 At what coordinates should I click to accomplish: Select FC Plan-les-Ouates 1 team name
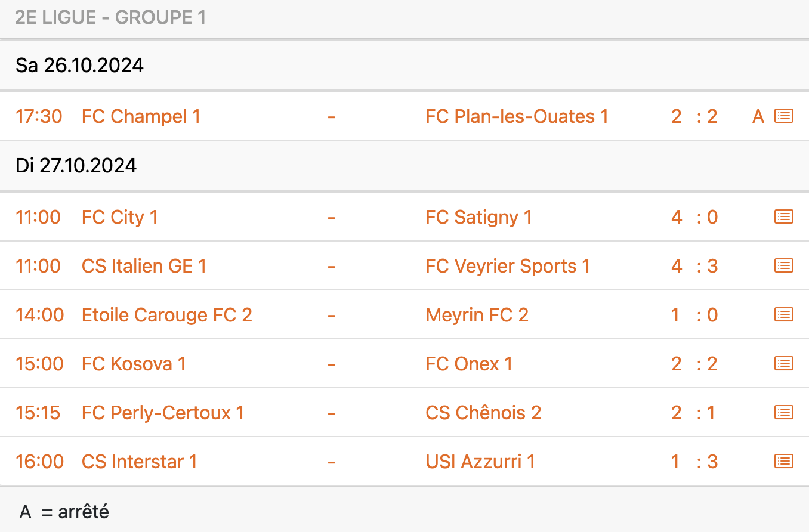[x=517, y=116]
